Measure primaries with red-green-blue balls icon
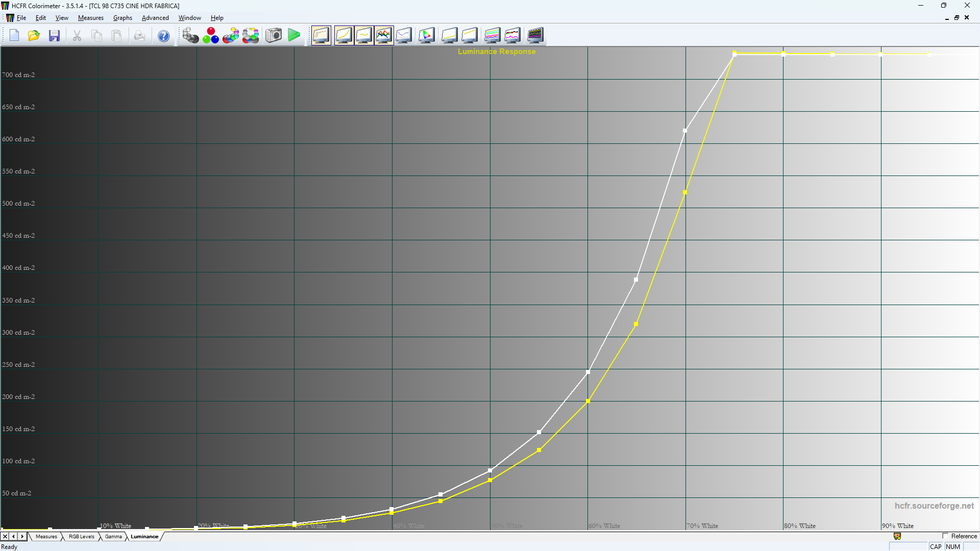This screenshot has height=551, width=980. tap(210, 36)
